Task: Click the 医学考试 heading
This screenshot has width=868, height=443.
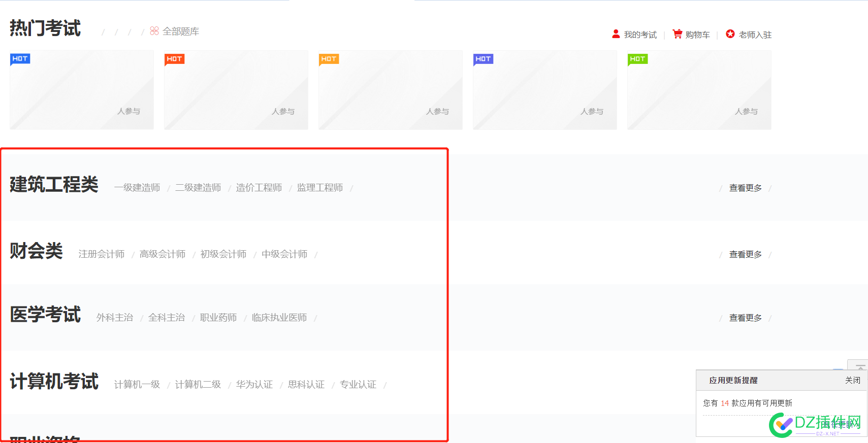Action: point(45,315)
